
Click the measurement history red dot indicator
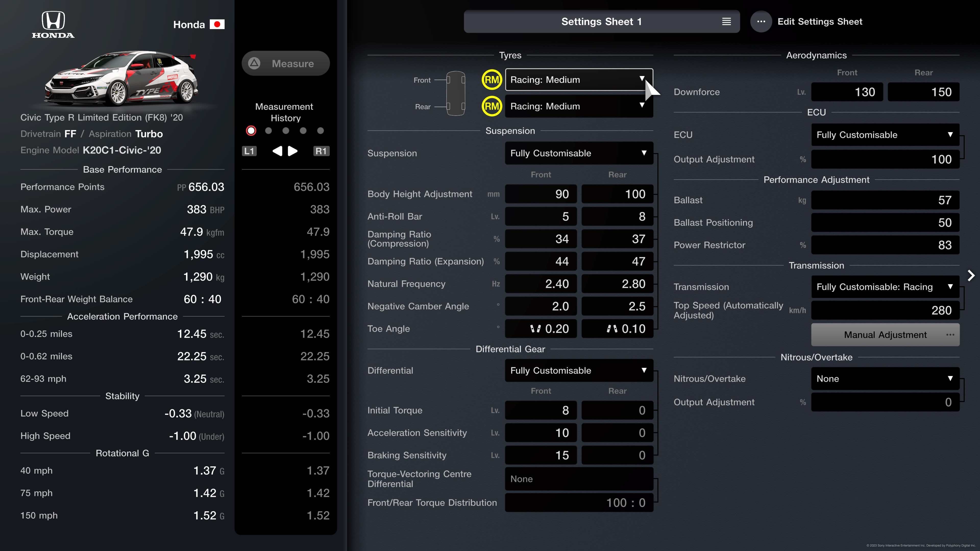tap(251, 131)
